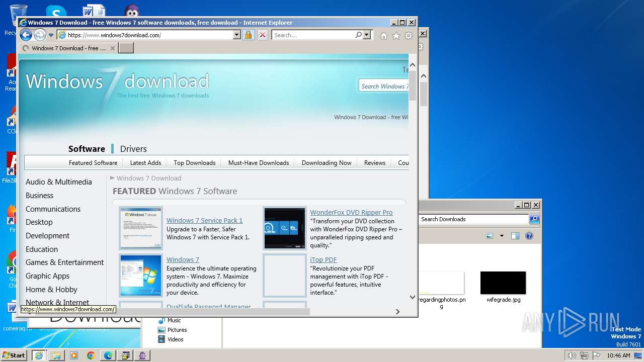This screenshot has width=644, height=362.
Task: Open the Windows 7 software link
Action: coord(183,260)
